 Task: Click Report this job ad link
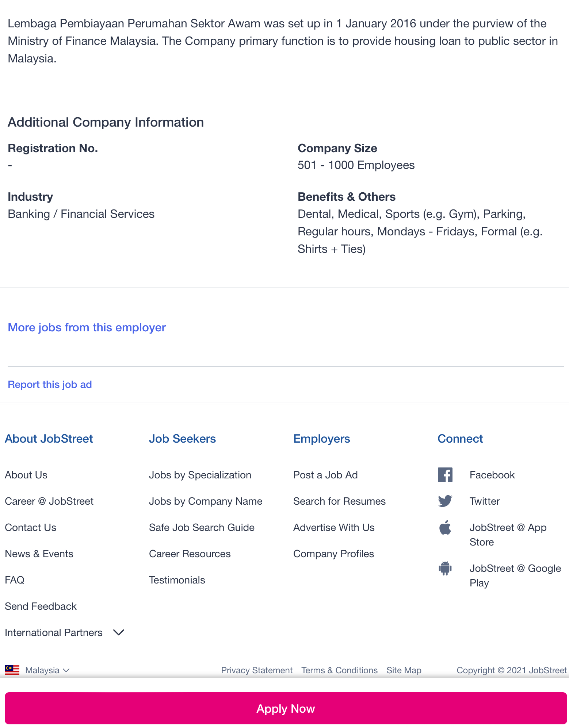coord(50,385)
